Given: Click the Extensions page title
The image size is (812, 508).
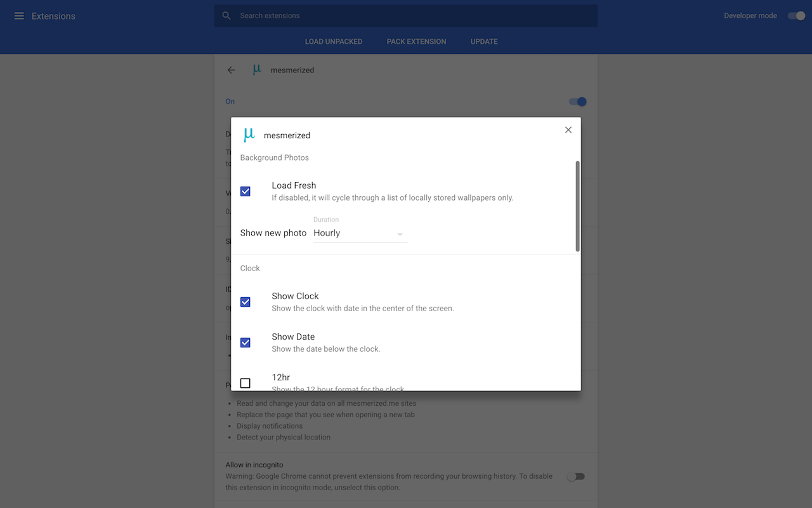Looking at the screenshot, I should tap(53, 16).
